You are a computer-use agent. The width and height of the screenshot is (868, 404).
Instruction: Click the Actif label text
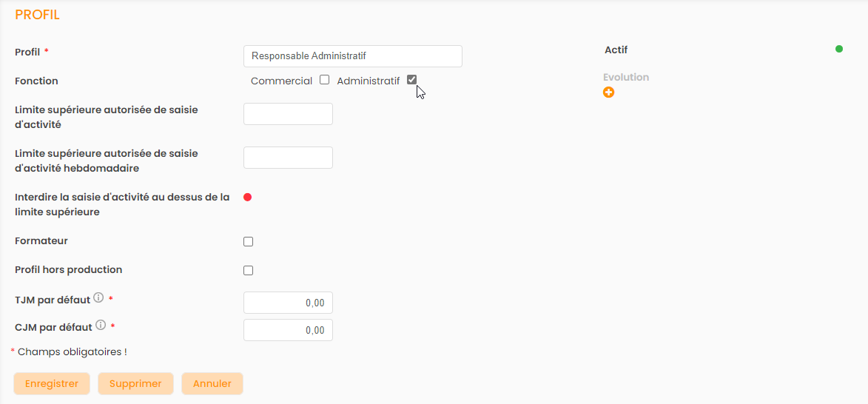616,50
